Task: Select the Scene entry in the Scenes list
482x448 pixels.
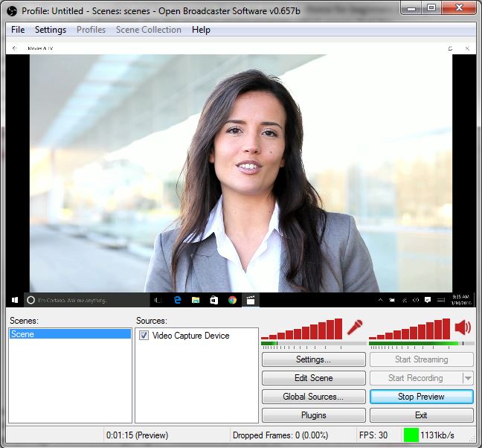Action: tap(69, 335)
